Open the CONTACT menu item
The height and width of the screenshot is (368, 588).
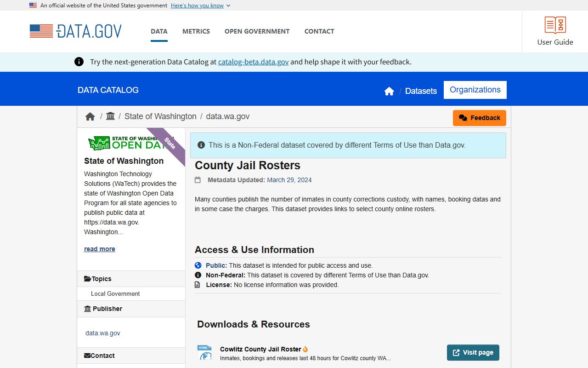(x=319, y=31)
